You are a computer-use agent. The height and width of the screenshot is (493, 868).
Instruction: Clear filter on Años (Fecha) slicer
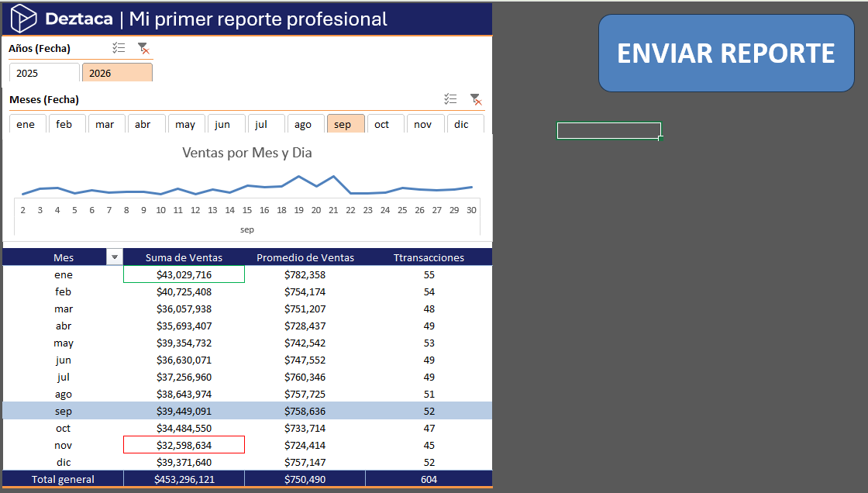point(143,48)
